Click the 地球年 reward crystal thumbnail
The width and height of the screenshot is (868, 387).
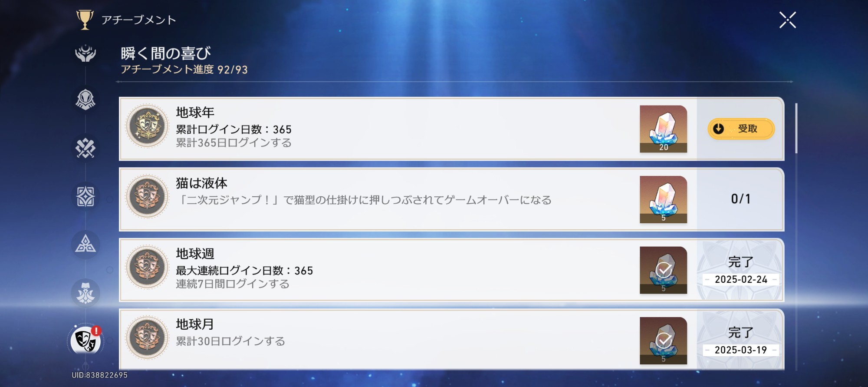(663, 129)
